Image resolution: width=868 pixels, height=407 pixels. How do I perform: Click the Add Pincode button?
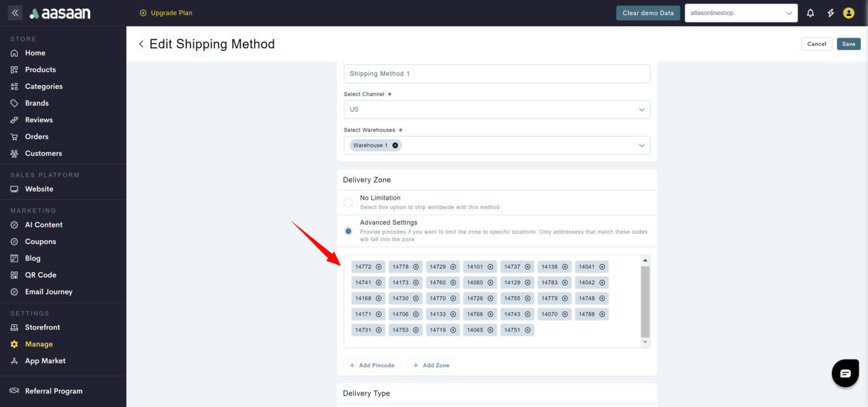pos(372,366)
